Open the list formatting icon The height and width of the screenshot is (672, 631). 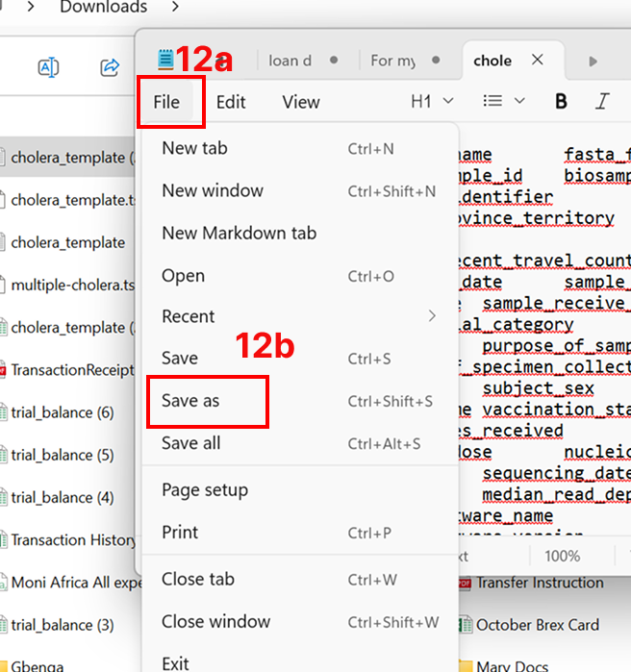click(x=492, y=101)
